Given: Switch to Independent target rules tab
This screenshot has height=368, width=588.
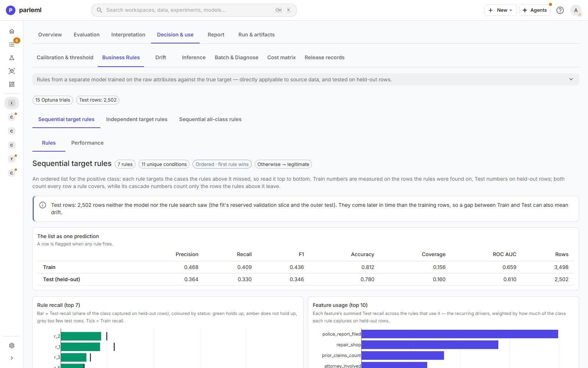Looking at the screenshot, I should [x=137, y=119].
